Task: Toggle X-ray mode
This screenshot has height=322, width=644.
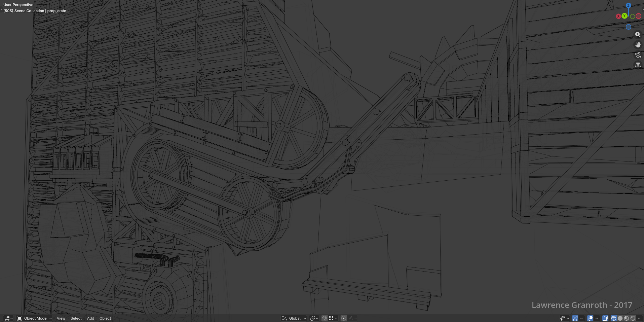Action: coord(605,318)
